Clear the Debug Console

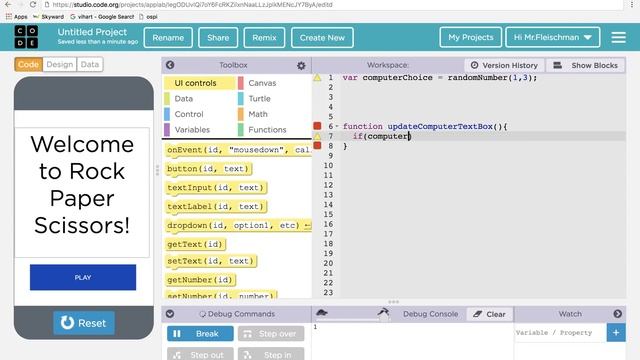click(x=489, y=314)
